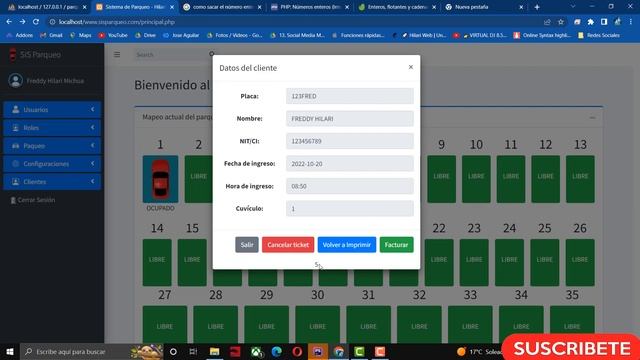Select the LIBRE parking space 15

click(192, 262)
